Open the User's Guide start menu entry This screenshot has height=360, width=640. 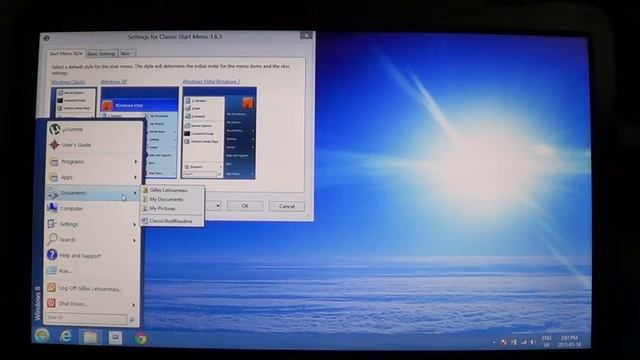pos(94,145)
